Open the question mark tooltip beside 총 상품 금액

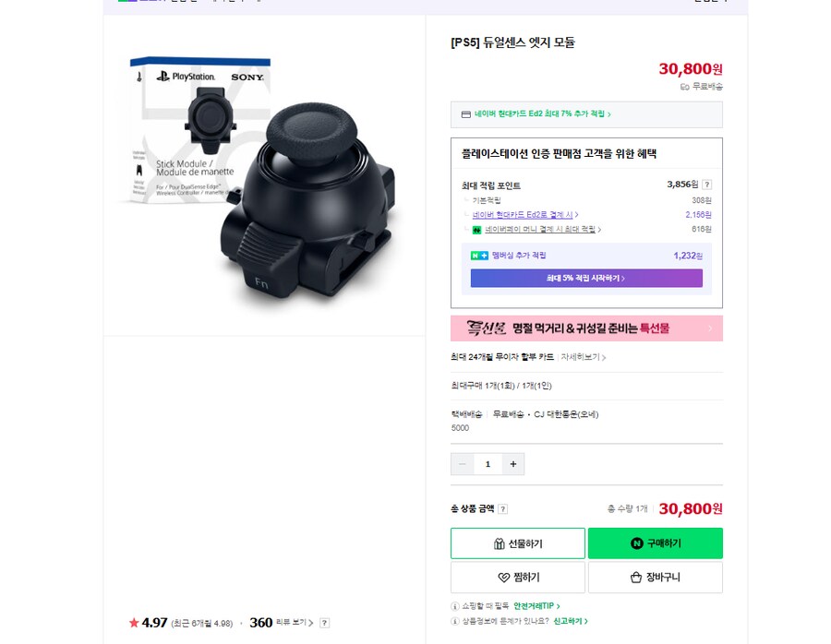point(502,507)
